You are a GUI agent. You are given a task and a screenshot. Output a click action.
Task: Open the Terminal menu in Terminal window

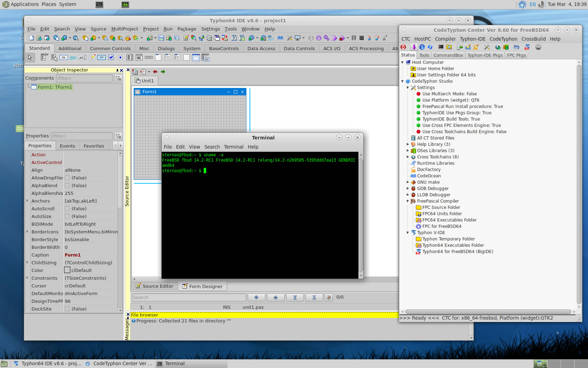pos(233,147)
